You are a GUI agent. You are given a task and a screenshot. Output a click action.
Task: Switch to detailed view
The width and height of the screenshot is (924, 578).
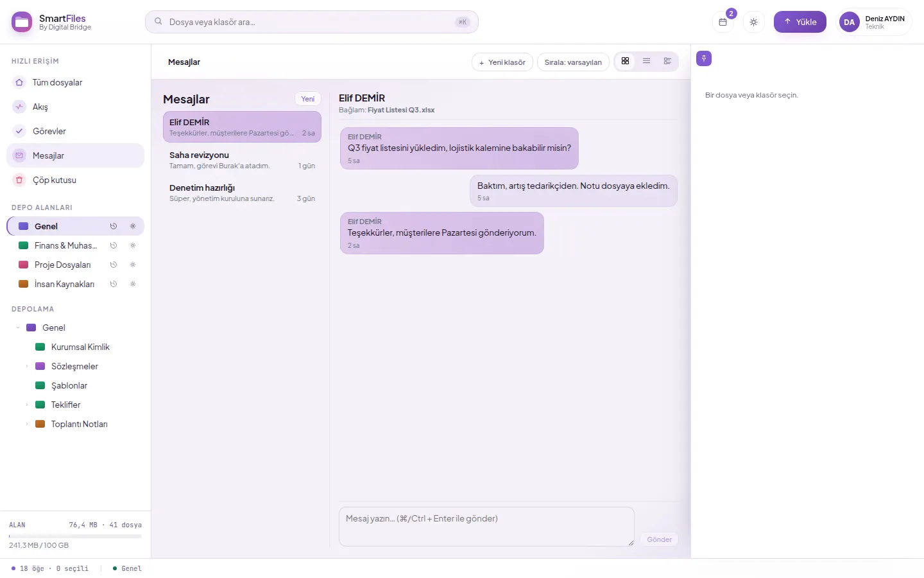[667, 61]
